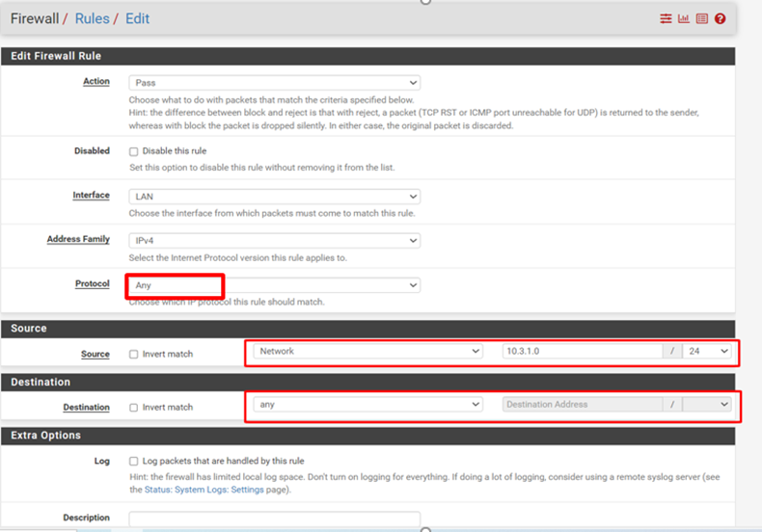The width and height of the screenshot is (762, 532).
Task: Open the Action dropdown set to Pass
Action: point(274,83)
